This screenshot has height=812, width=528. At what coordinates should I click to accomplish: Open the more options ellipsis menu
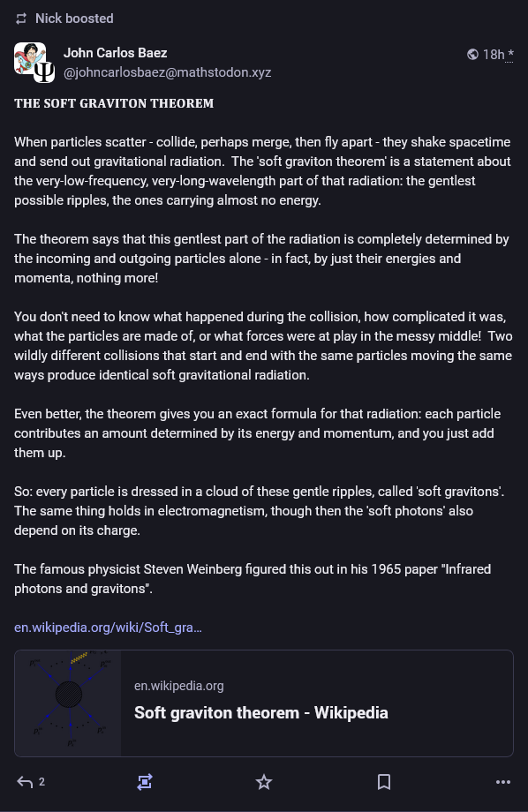click(503, 782)
